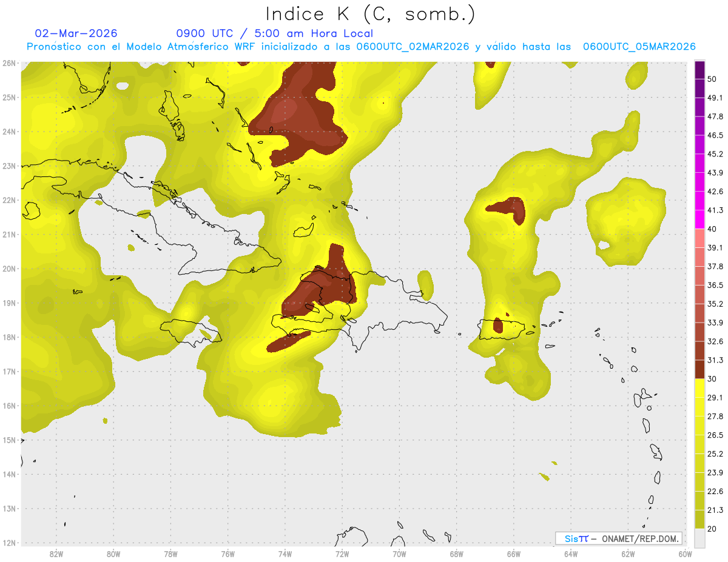Click the longitude label '76W'
Screen dimensions: 728x562
[x=228, y=554]
